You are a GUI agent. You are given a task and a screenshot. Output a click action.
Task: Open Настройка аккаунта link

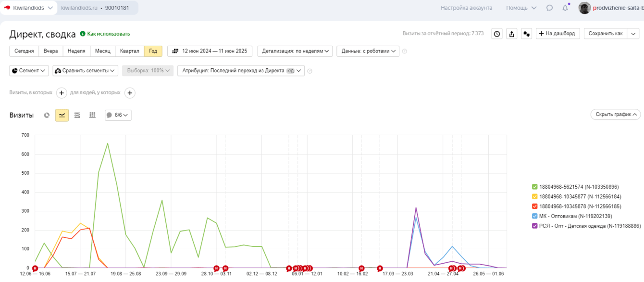[466, 8]
